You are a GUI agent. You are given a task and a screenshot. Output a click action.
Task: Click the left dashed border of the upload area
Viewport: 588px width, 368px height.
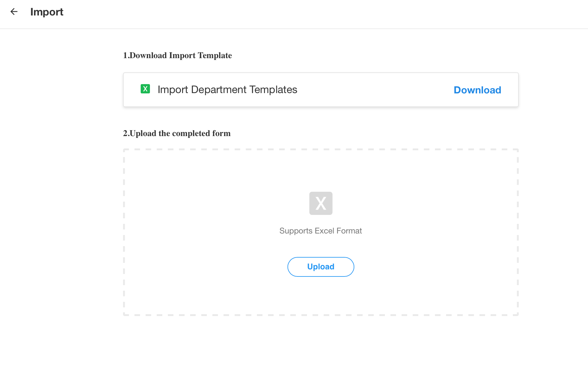click(x=124, y=232)
